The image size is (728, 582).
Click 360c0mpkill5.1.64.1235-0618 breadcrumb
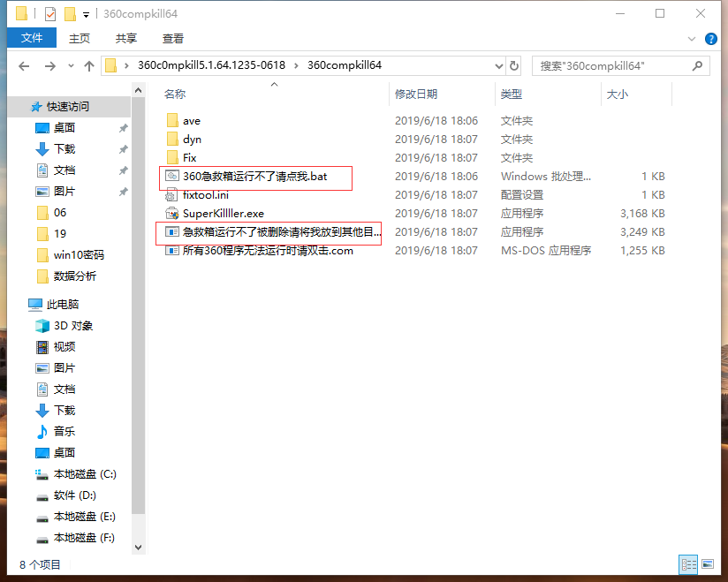click(x=211, y=65)
